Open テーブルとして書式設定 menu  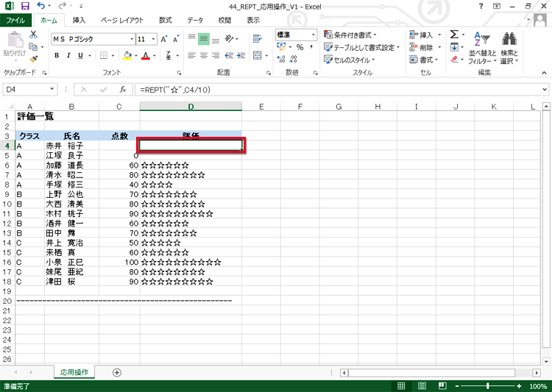point(362,47)
